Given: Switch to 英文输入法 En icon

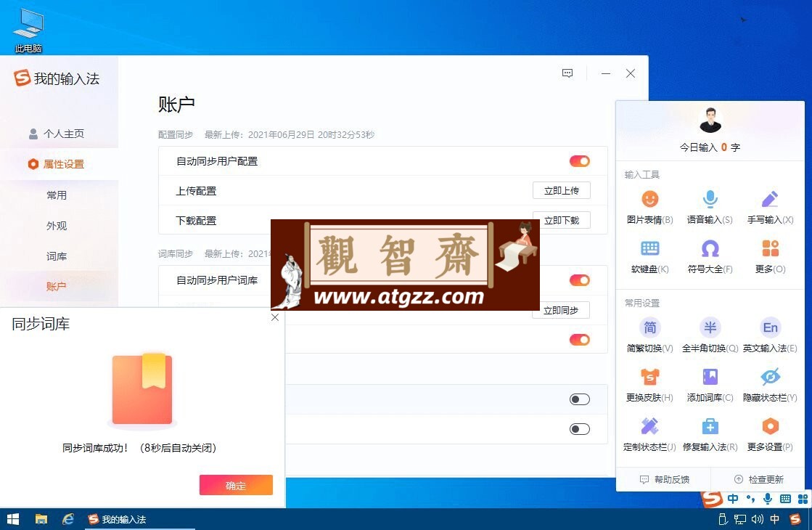Looking at the screenshot, I should [x=770, y=327].
